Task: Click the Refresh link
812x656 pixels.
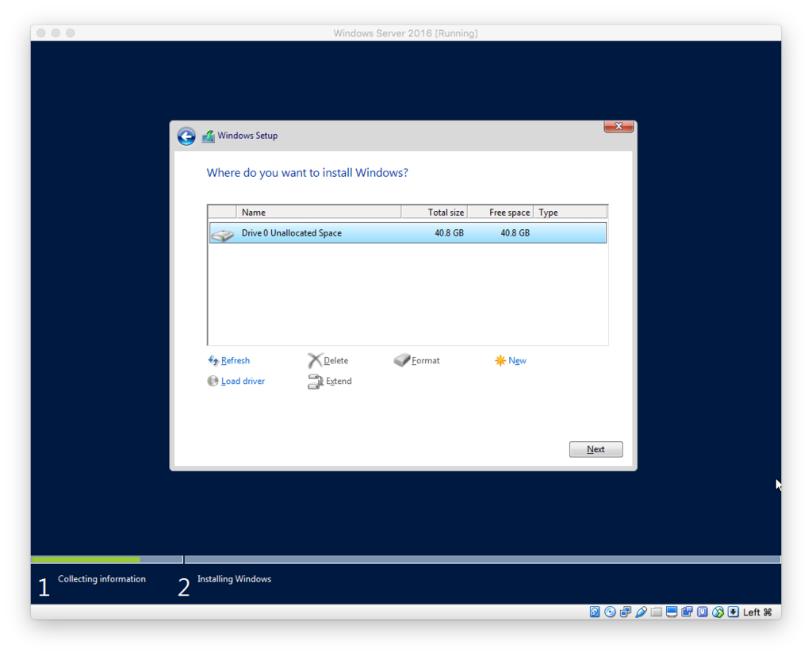Action: pos(235,361)
